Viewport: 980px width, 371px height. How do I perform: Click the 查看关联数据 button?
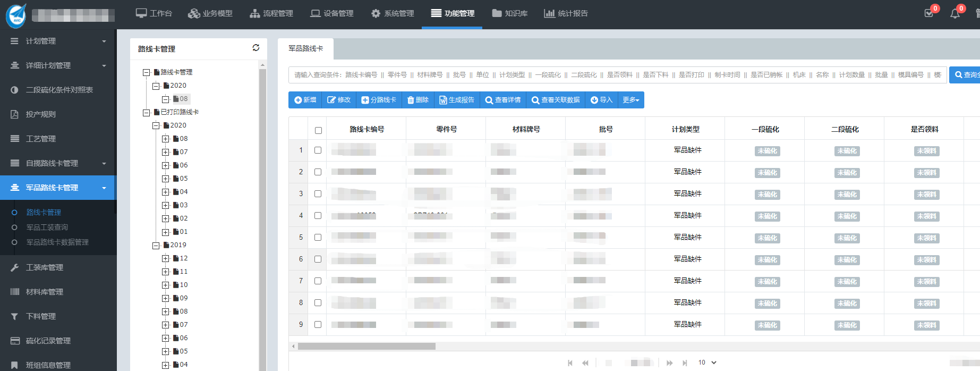(556, 100)
